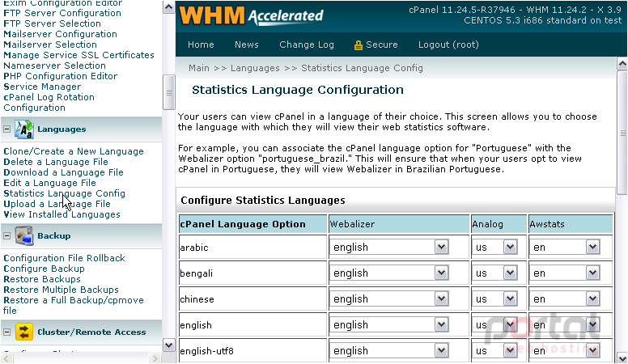628x364 pixels.
Task: Click the WHM Accelerated logo
Action: point(251,15)
